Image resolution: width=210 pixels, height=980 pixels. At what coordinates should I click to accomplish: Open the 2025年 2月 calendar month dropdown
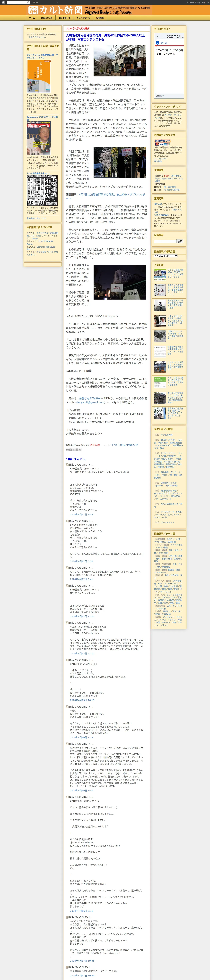[x=175, y=37]
